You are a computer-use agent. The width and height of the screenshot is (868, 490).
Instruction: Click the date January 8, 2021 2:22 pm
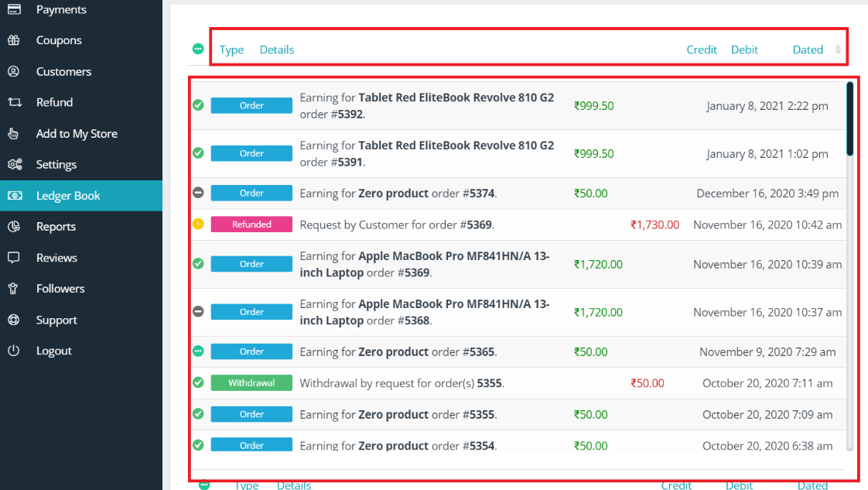point(767,106)
